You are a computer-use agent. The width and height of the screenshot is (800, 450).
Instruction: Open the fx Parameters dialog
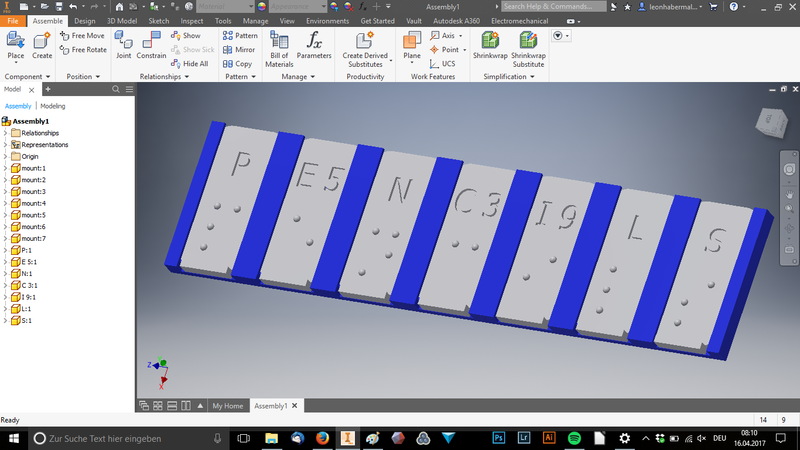[313, 46]
